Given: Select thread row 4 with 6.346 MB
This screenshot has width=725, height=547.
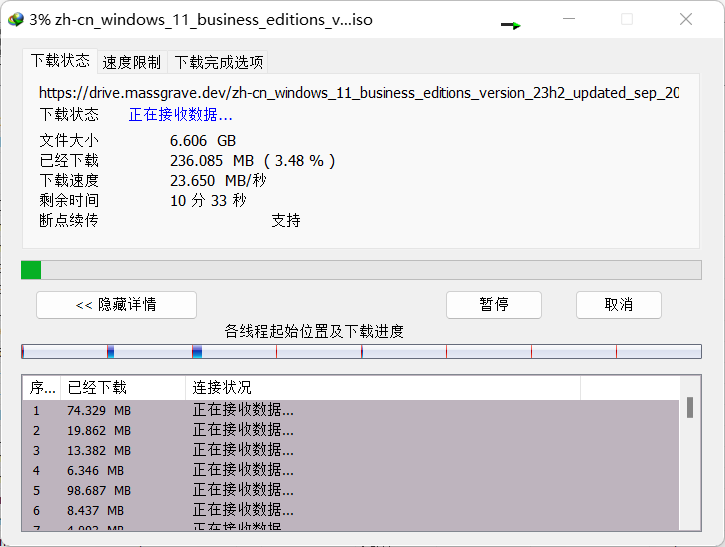Looking at the screenshot, I should 350,471.
